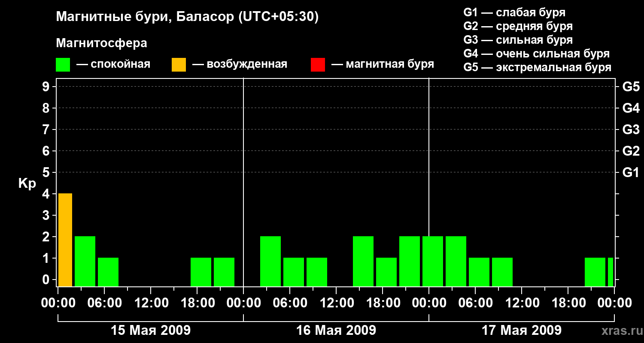The width and height of the screenshot is (644, 343).
Task: Click 'G2 — средняя буря' legend line
Action: [x=518, y=26]
